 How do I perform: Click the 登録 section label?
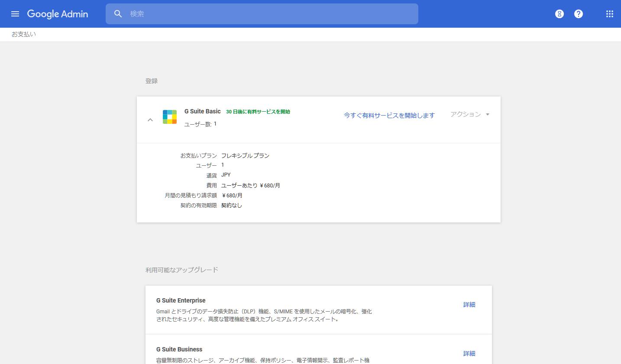(152, 81)
